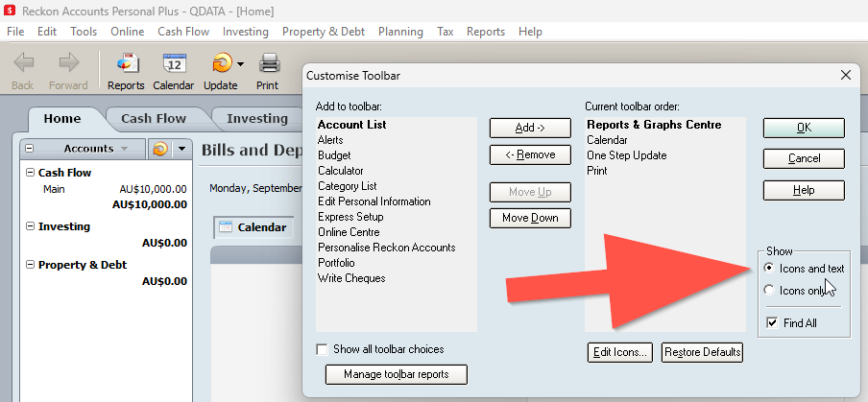Click the dialog Help button
Screen dimensions: 868x402
(804, 190)
